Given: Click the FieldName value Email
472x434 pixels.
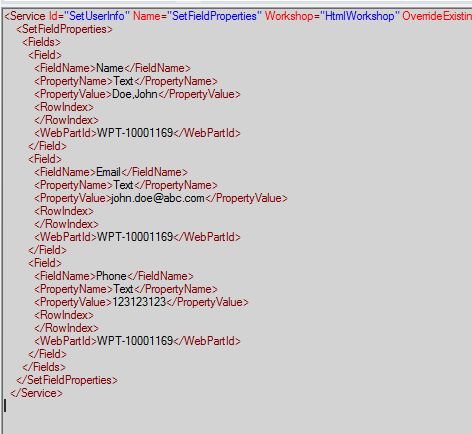Looking at the screenshot, I should (x=108, y=172).
